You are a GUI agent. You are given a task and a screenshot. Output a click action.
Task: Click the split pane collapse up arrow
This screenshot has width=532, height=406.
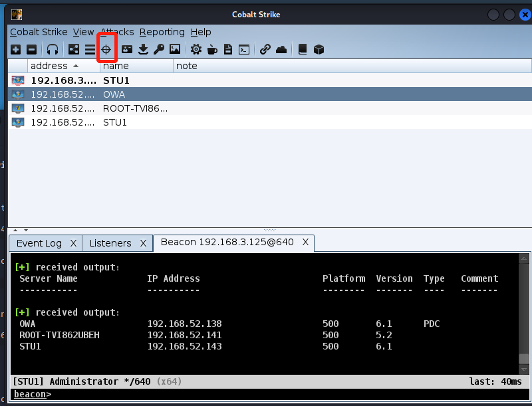(x=15, y=230)
